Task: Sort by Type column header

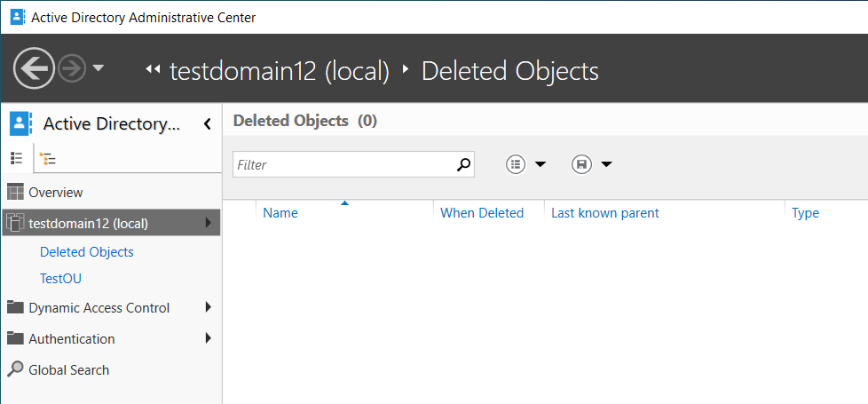Action: 806,213
